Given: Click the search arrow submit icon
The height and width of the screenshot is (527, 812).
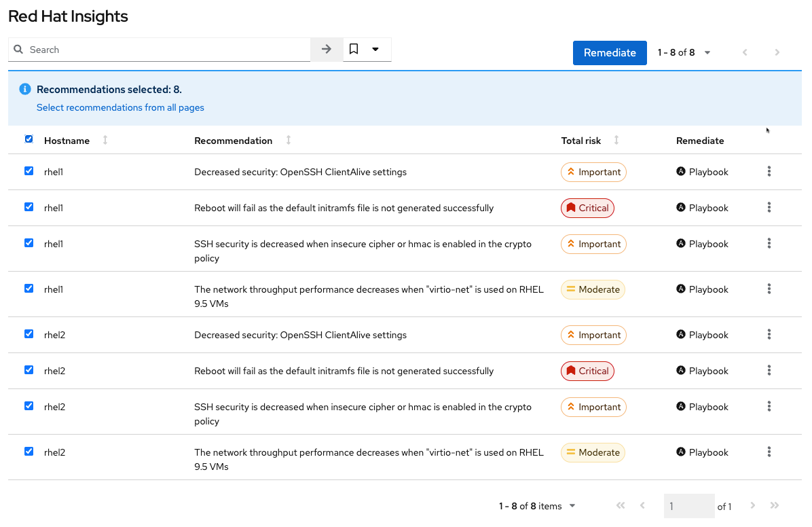Looking at the screenshot, I should (x=327, y=50).
